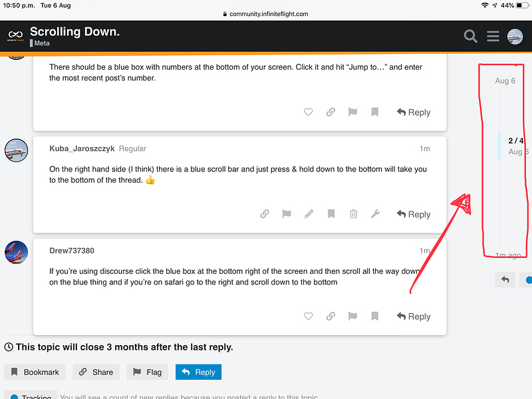Reply to the first visible post

(414, 112)
